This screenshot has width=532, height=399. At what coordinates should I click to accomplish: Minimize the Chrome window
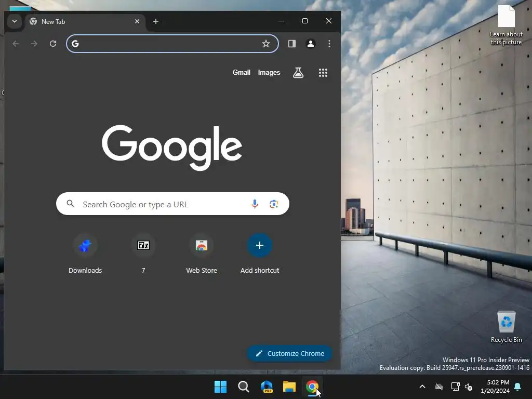click(x=281, y=21)
